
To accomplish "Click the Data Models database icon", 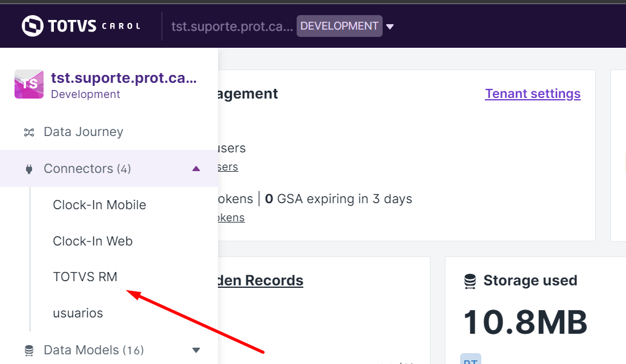I will point(28,350).
